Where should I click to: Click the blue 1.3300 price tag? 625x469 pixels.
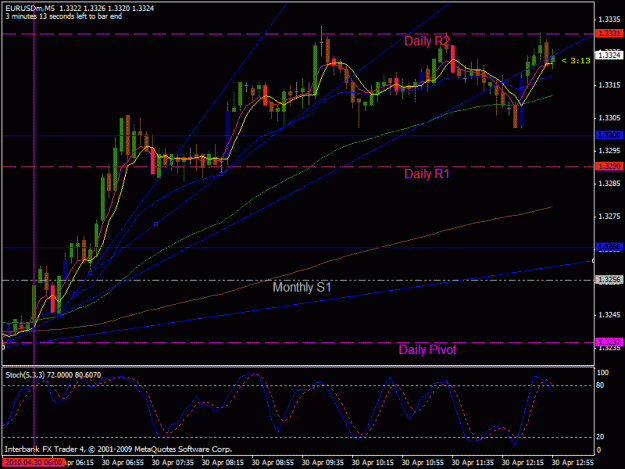coord(609,135)
